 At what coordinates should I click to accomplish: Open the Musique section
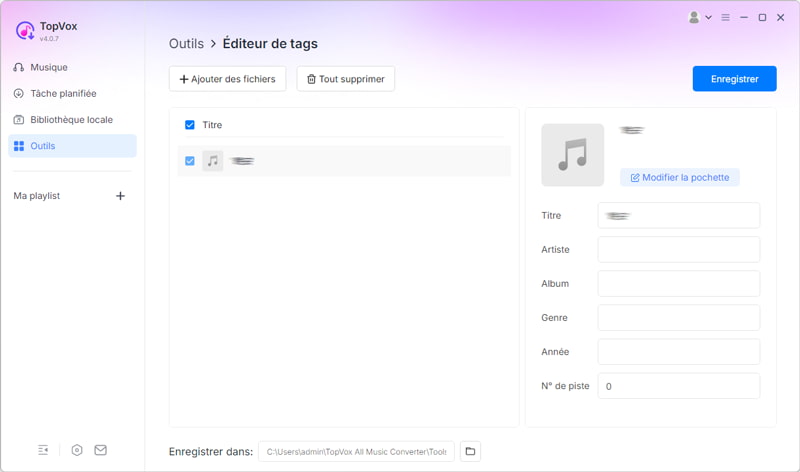48,67
